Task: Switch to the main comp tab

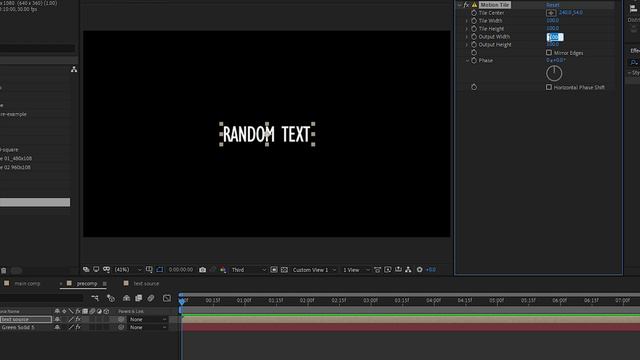Action: point(27,283)
